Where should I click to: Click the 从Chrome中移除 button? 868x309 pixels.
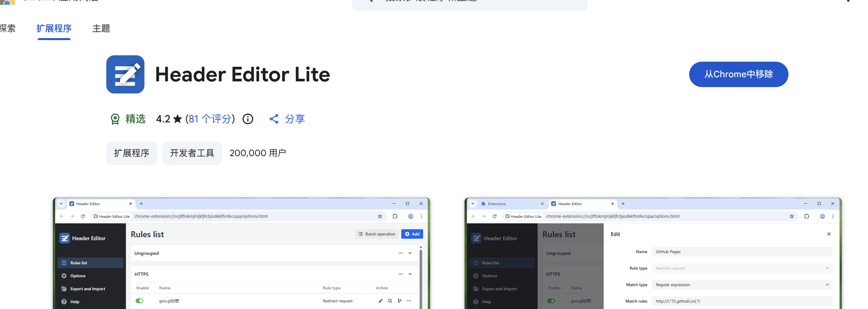[x=738, y=74]
